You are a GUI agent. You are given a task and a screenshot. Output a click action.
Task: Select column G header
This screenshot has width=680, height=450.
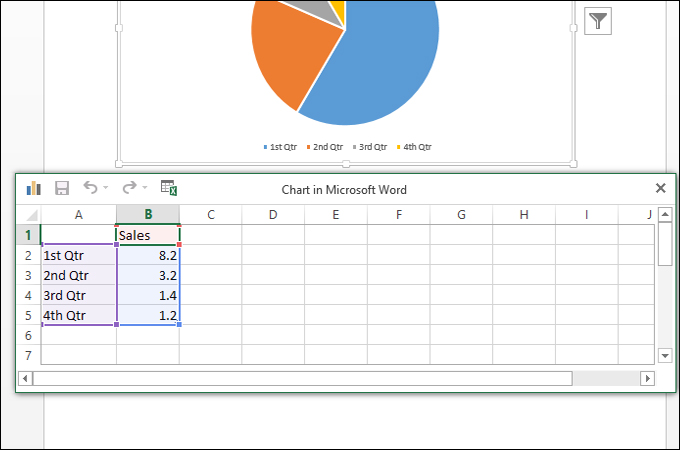pyautogui.click(x=461, y=215)
